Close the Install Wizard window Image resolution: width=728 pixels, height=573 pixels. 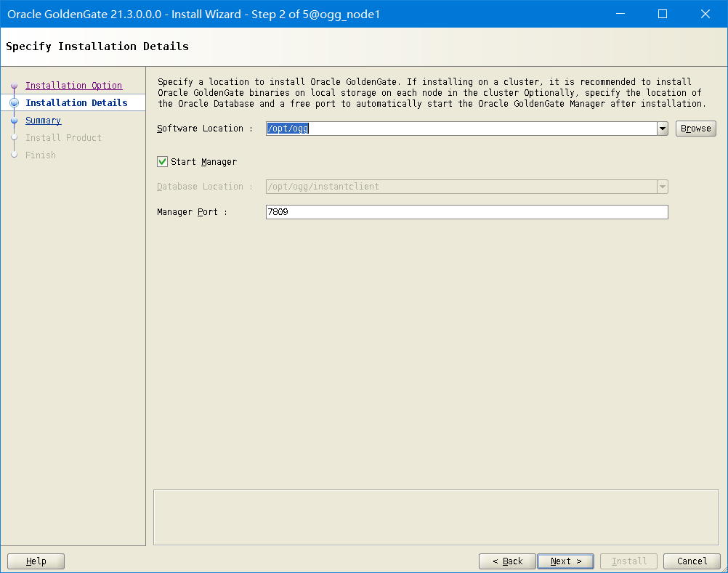click(x=705, y=14)
